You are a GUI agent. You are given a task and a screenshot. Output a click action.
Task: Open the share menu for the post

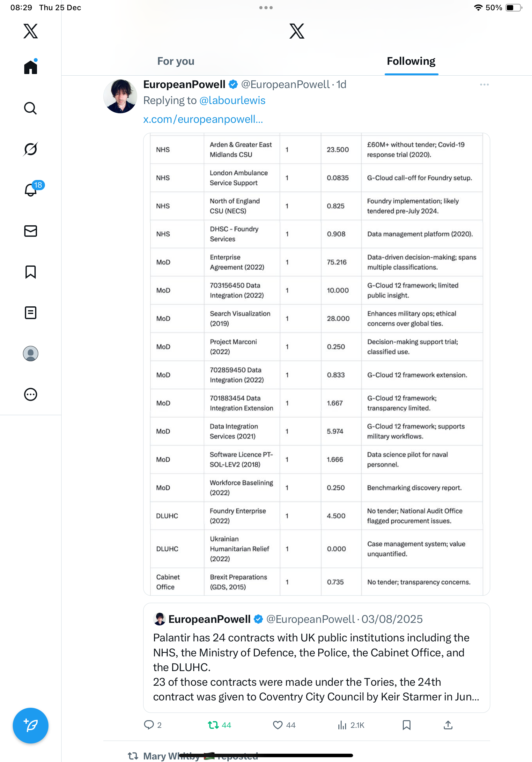(x=448, y=725)
